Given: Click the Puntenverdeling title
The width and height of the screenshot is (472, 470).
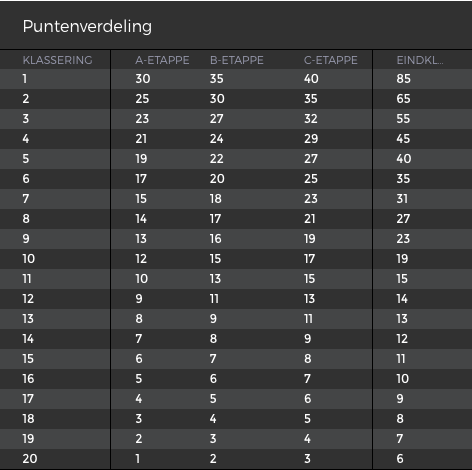Looking at the screenshot, I should 87,26.
